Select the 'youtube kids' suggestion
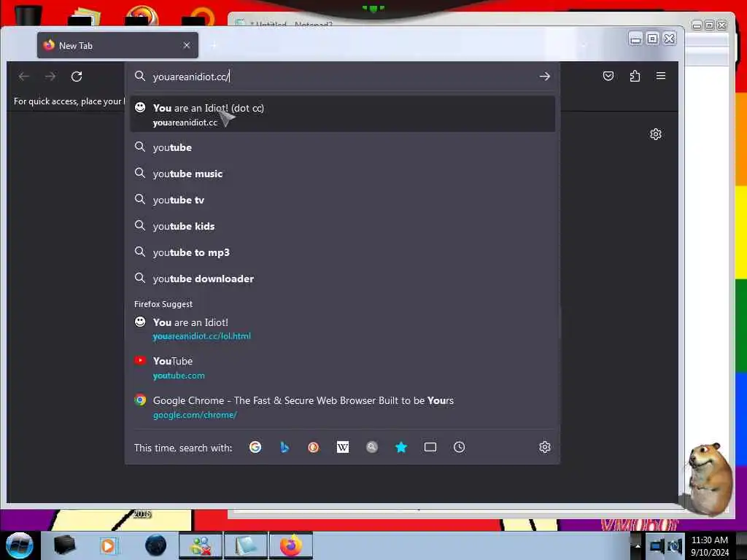Screen dimensions: 747x560 (x=342, y=226)
